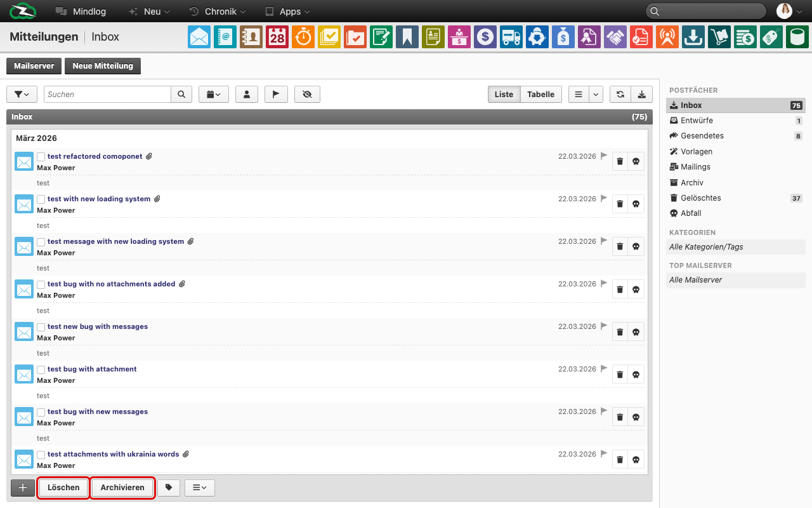Open the blue piggy bank icon
The height and width of the screenshot is (508, 812).
click(x=537, y=37)
